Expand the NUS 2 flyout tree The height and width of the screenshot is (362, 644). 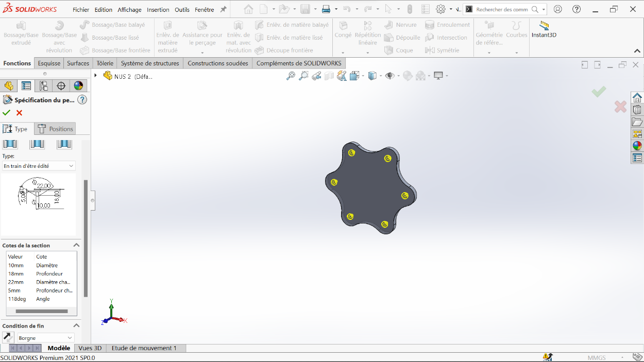[x=95, y=76]
